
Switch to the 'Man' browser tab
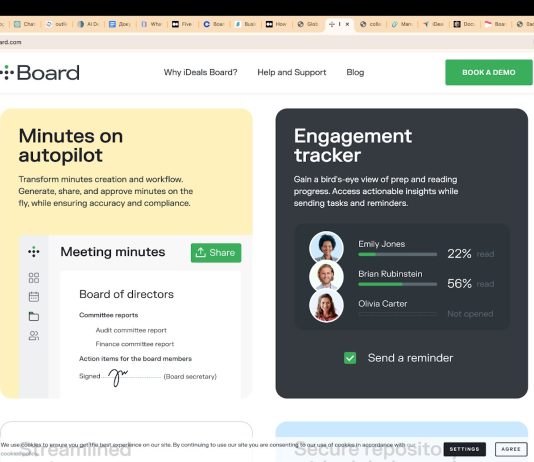click(402, 24)
